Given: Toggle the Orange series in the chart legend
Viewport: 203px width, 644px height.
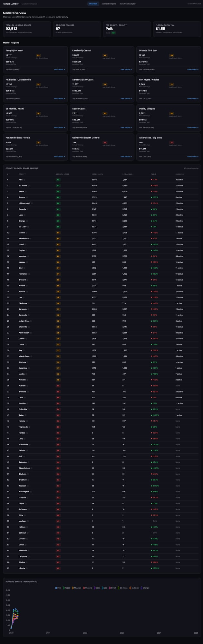Looking at the screenshot, I should pos(146,588).
